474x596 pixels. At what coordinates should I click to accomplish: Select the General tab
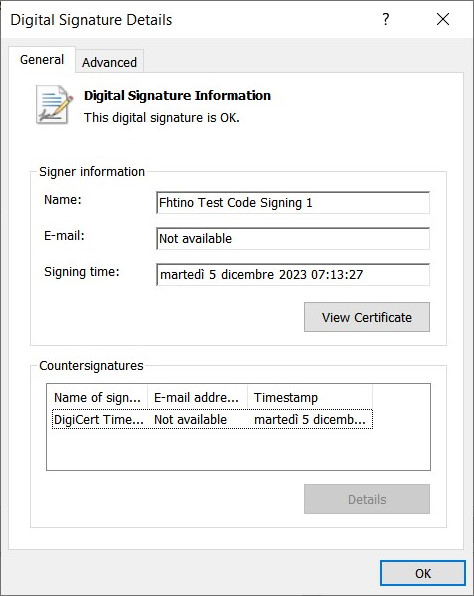coord(42,60)
